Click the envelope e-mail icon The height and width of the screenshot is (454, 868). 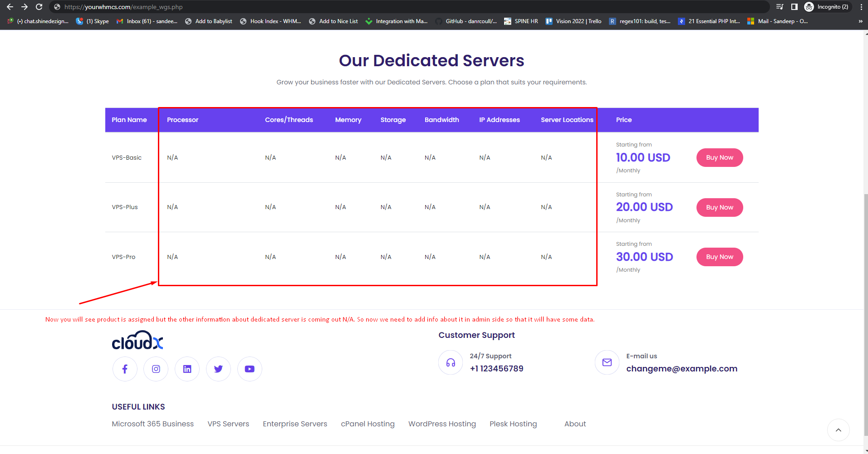tap(607, 362)
